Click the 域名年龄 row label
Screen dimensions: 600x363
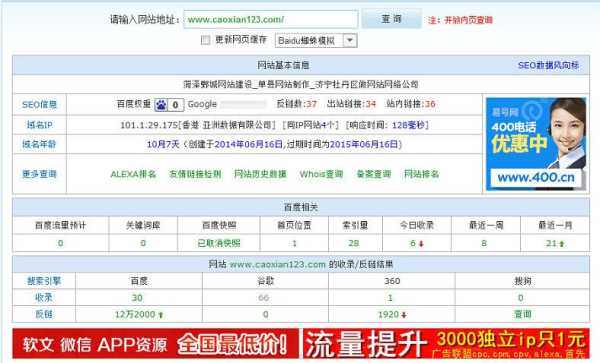pos(39,144)
